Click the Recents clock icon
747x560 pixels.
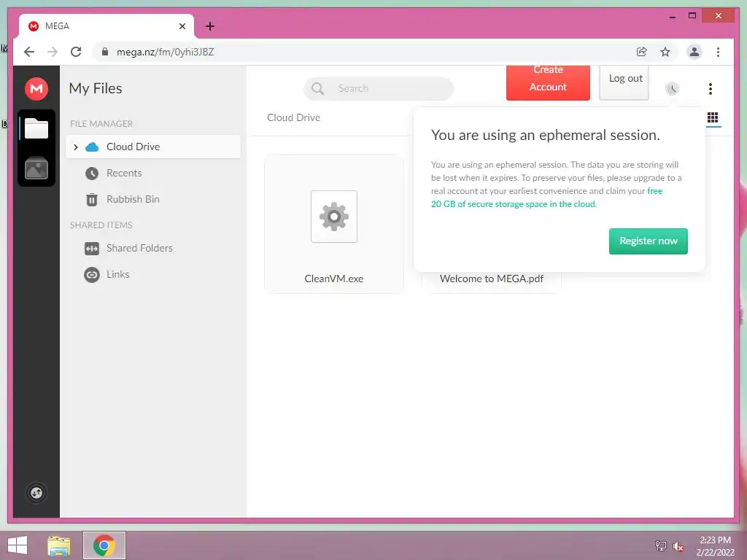pyautogui.click(x=92, y=174)
